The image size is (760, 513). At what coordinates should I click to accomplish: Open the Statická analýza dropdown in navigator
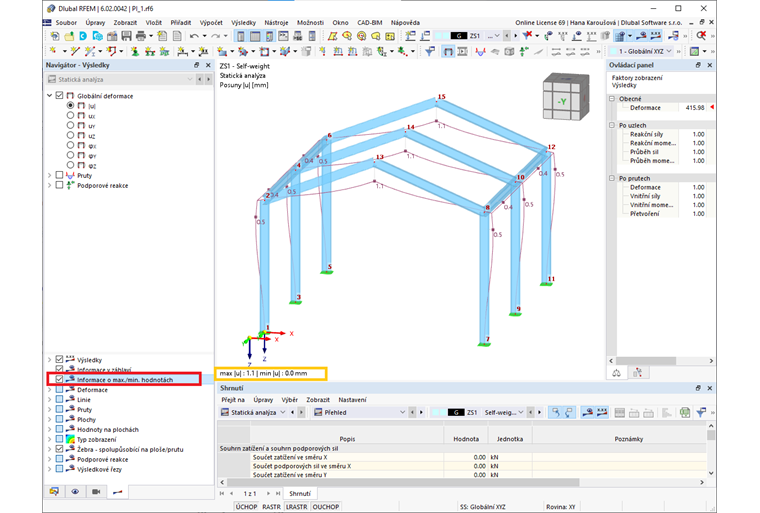120,79
